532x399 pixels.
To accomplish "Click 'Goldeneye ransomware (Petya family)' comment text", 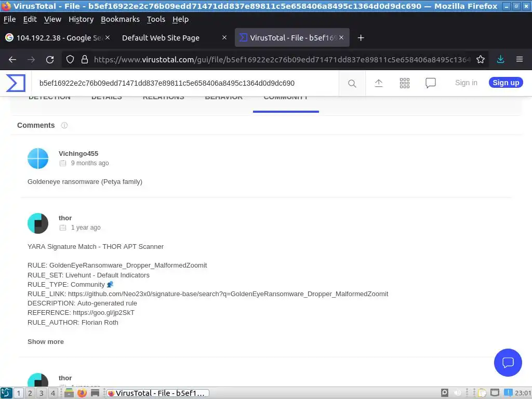I will point(85,182).
